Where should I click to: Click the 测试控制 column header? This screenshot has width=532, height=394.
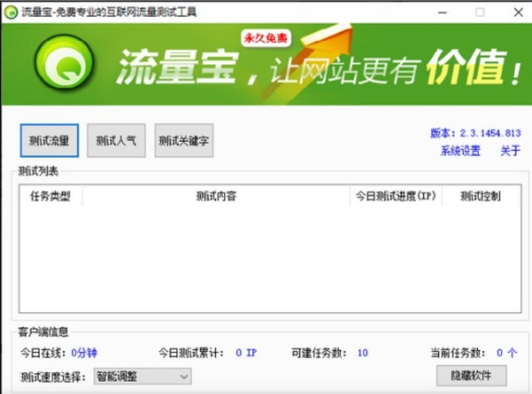[x=480, y=196]
